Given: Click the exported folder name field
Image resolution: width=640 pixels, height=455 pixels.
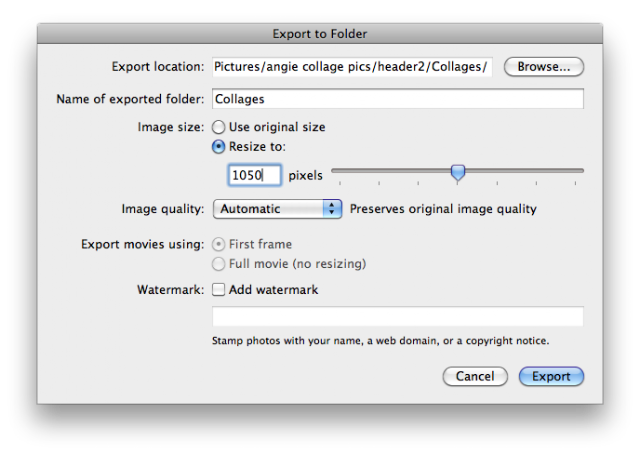Looking at the screenshot, I should coord(397,99).
